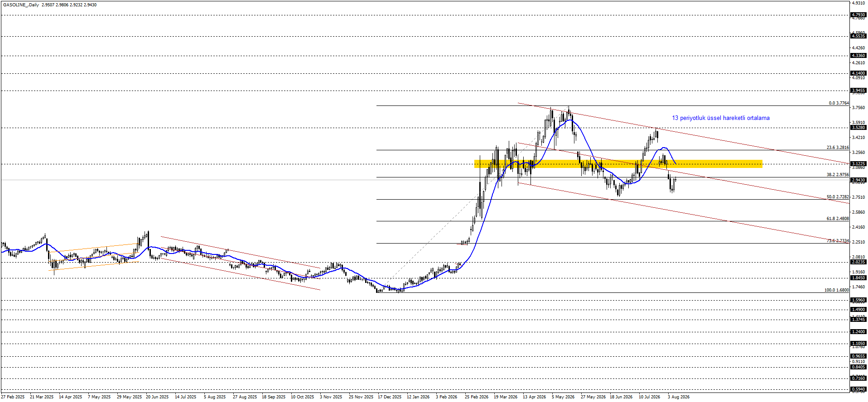The height and width of the screenshot is (402, 868).
Task: Click the yellow highlighted resistance zone rectangle
Action: (x=618, y=164)
